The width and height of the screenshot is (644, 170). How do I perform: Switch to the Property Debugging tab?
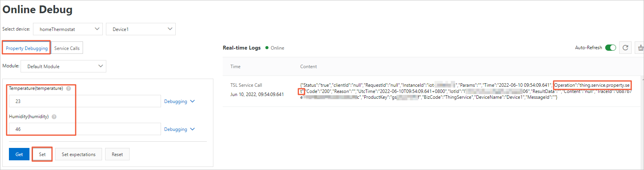point(27,48)
